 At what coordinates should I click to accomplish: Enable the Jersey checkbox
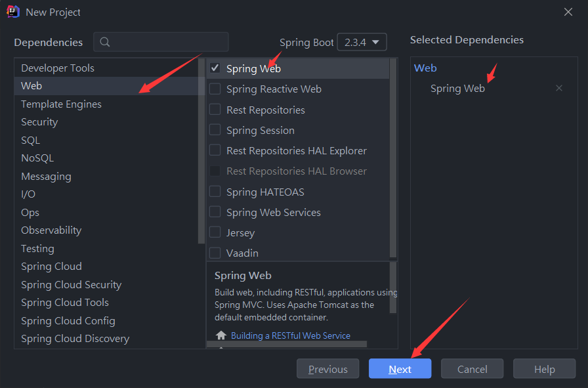click(215, 232)
